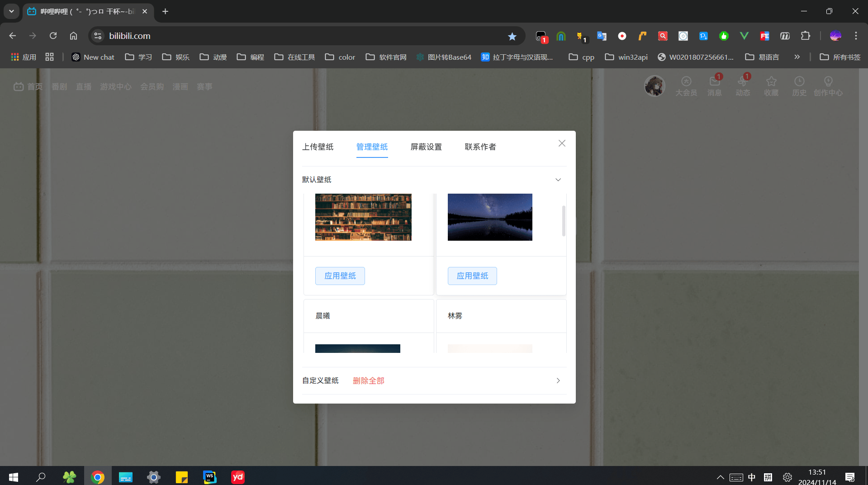Apply the bookshelf wallpaper with 应用壁纸
868x485 pixels.
340,276
